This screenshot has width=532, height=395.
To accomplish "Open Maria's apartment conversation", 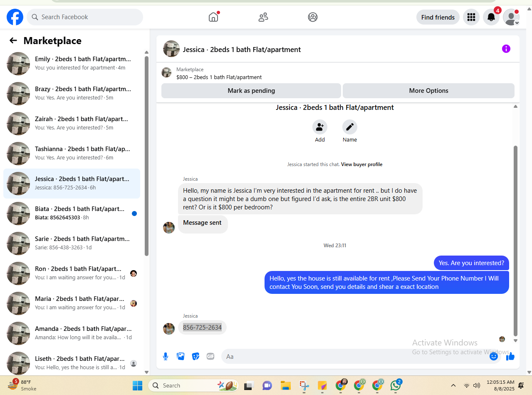I will tap(72, 303).
